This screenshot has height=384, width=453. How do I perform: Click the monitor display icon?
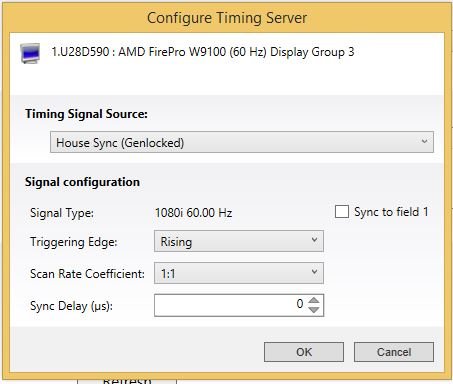click(x=30, y=53)
